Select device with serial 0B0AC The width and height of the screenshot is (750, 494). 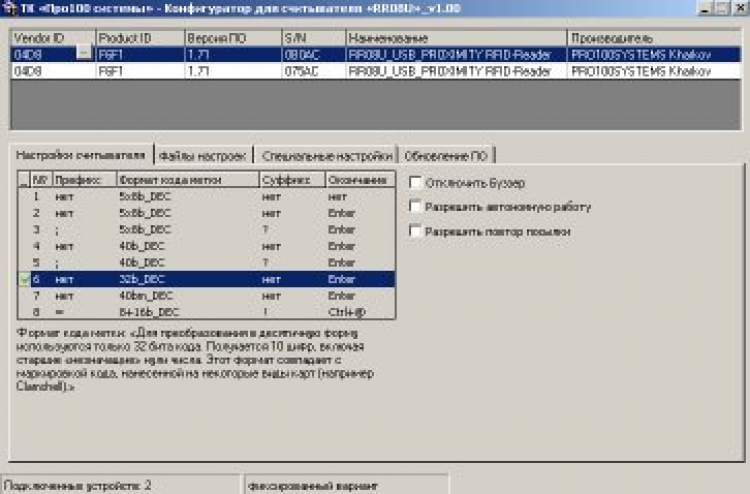click(375, 55)
